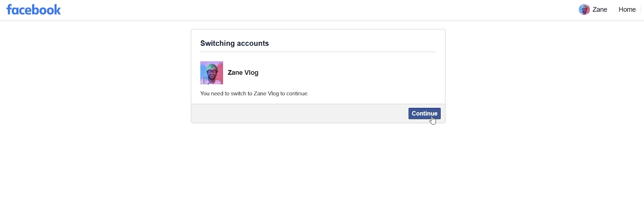
Task: Go to the Home link
Action: pos(627,9)
